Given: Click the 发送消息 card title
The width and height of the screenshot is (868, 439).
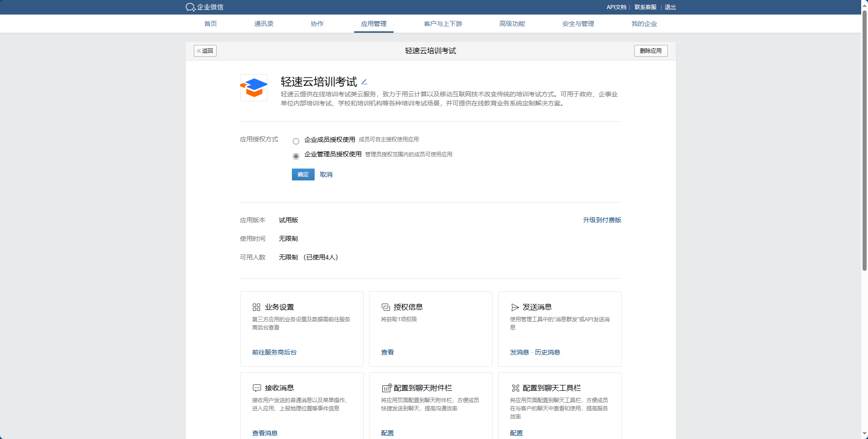Looking at the screenshot, I should pos(538,307).
